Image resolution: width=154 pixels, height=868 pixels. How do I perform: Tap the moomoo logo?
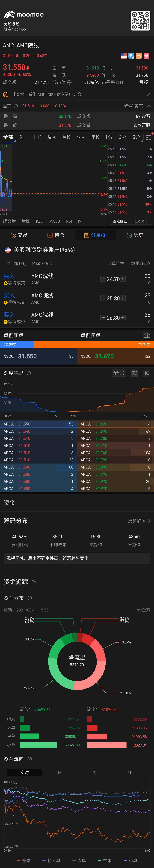pos(24,14)
